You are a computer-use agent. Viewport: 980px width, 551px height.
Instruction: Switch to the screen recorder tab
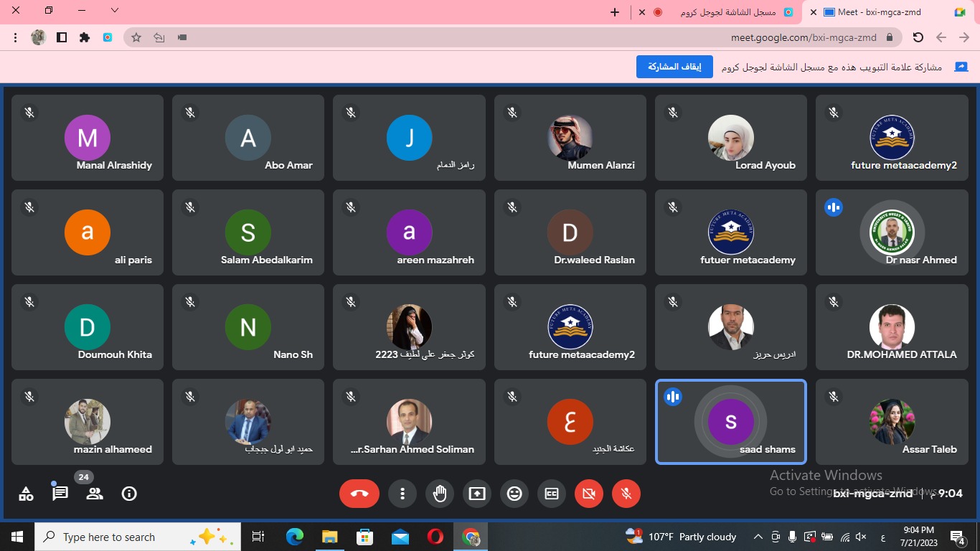pos(725,12)
